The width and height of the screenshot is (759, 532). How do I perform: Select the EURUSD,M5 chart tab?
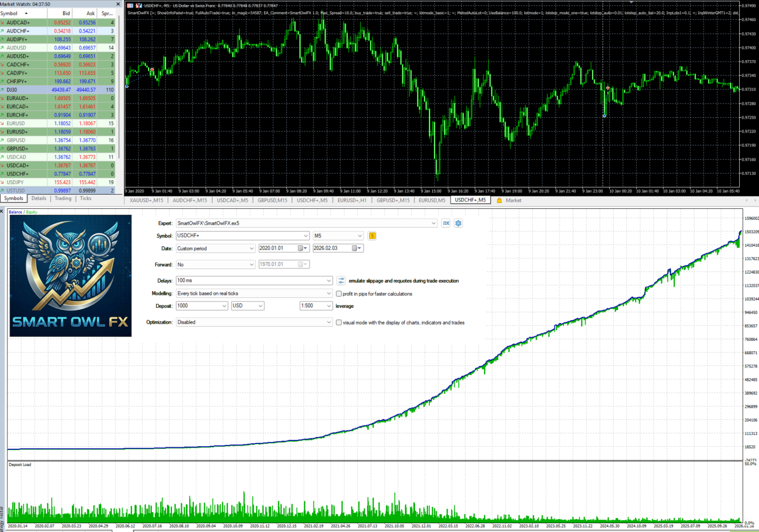[x=431, y=200]
